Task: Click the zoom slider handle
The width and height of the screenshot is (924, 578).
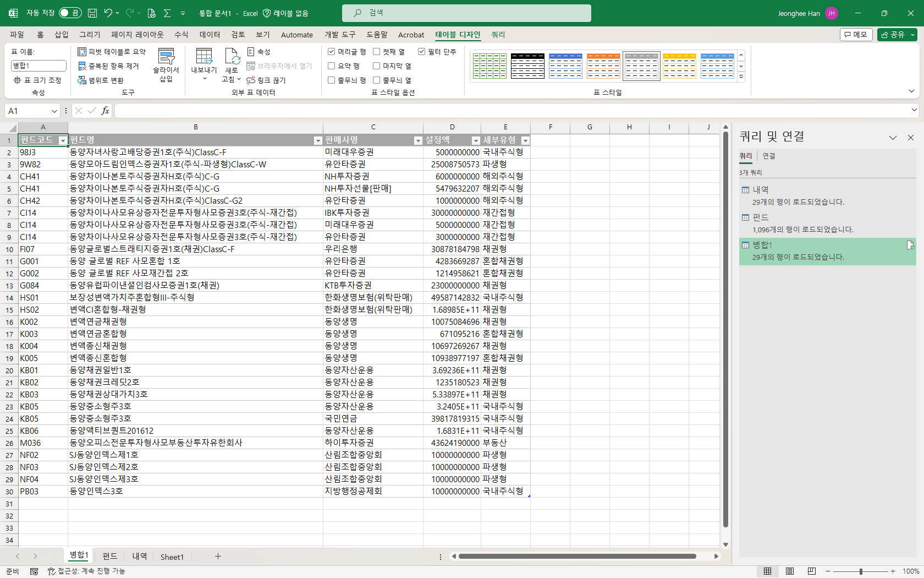Action: [x=861, y=571]
